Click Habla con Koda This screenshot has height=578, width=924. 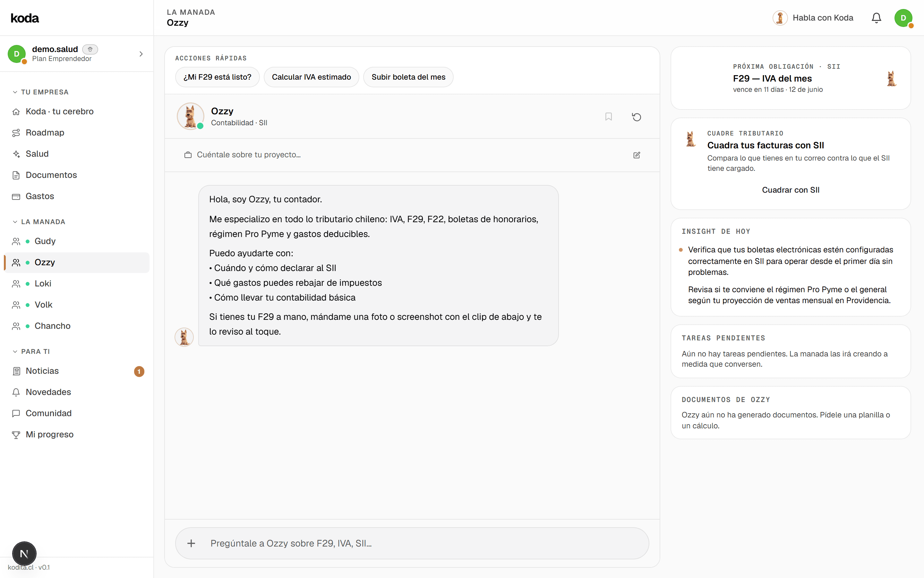click(813, 18)
